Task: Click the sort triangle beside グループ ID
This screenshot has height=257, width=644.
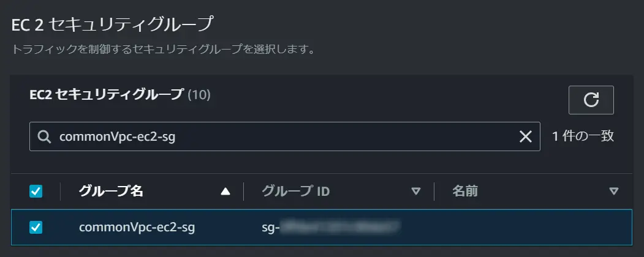Action: (416, 192)
